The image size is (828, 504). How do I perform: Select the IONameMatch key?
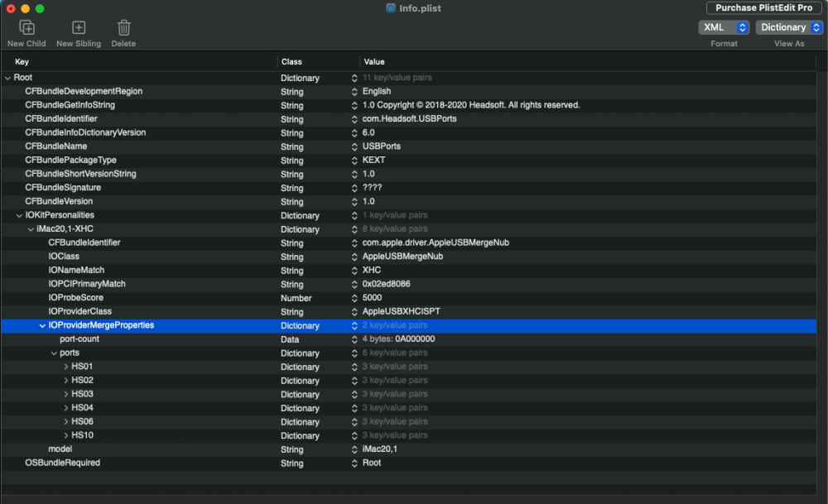[76, 270]
